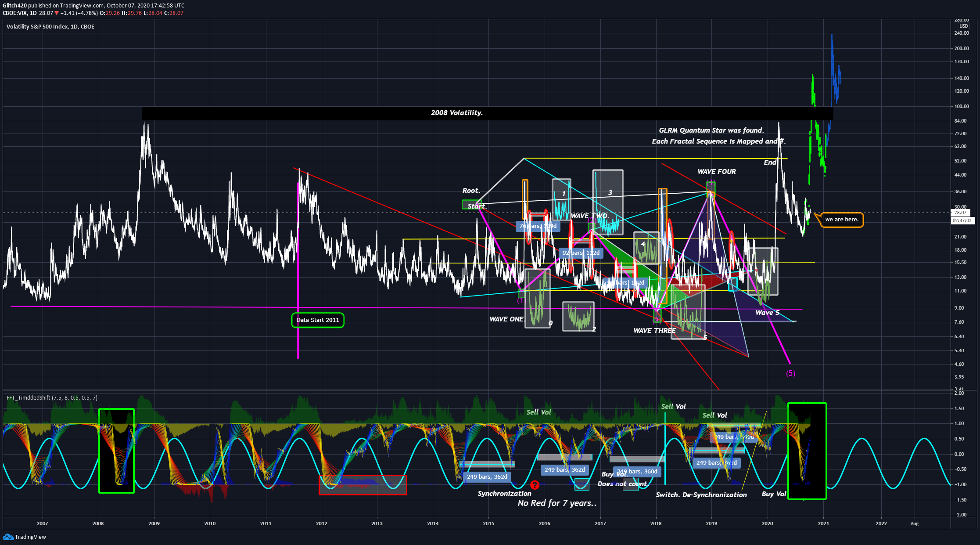Select the 'Root.' annotation text
This screenshot has width=980, height=545.
click(471, 191)
